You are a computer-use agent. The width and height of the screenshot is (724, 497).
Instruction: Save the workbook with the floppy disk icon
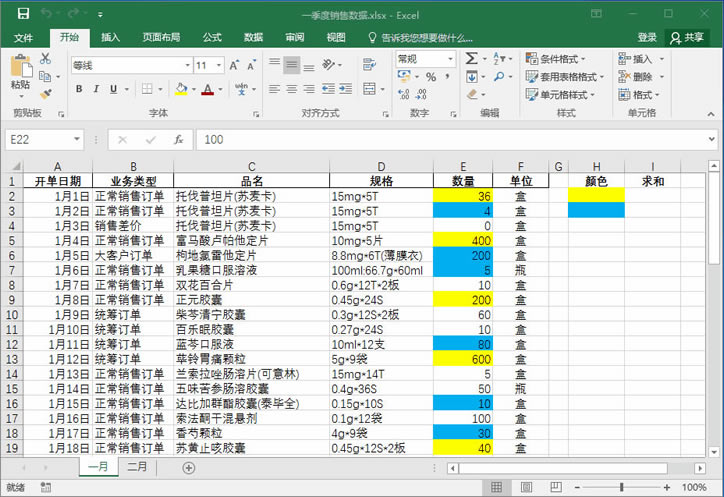click(x=21, y=15)
